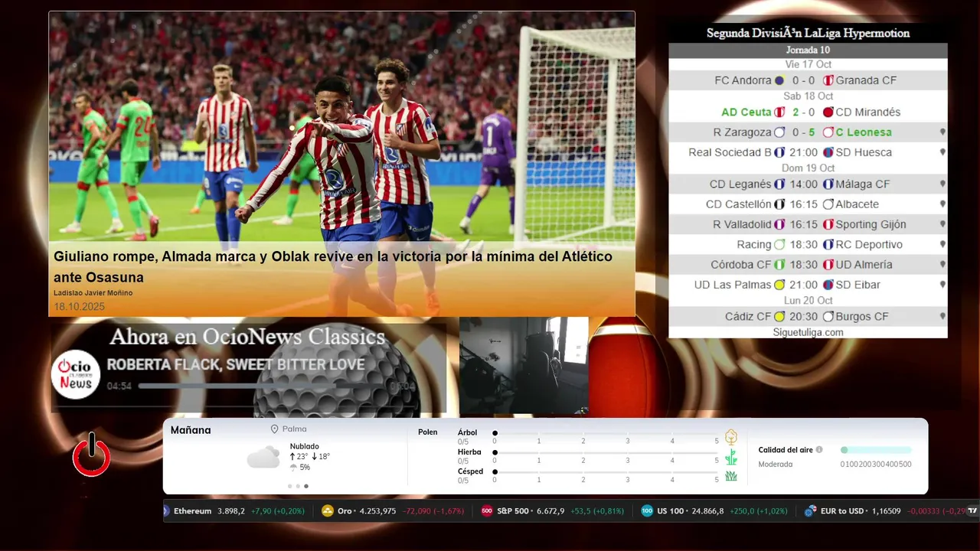This screenshot has width=980, height=551.
Task: Click the Dom 19 Oct date row
Action: tap(808, 168)
